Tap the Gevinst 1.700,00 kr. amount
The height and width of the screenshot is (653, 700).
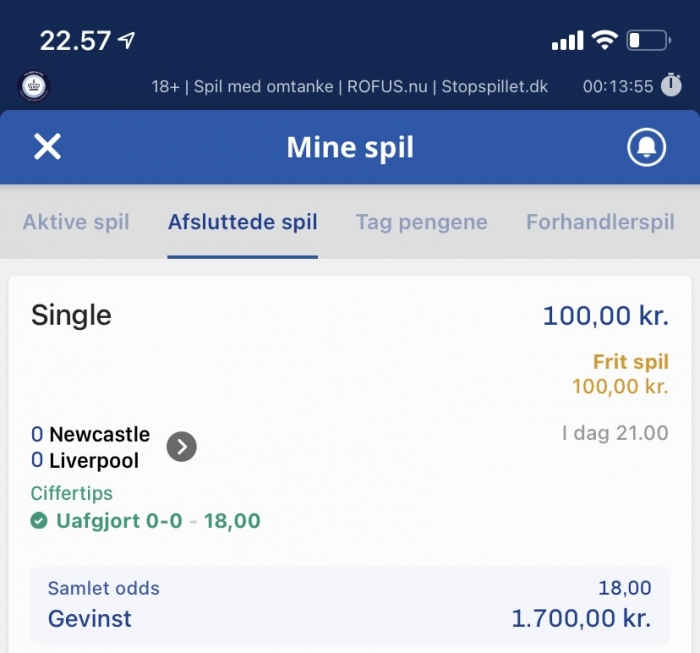(x=581, y=618)
